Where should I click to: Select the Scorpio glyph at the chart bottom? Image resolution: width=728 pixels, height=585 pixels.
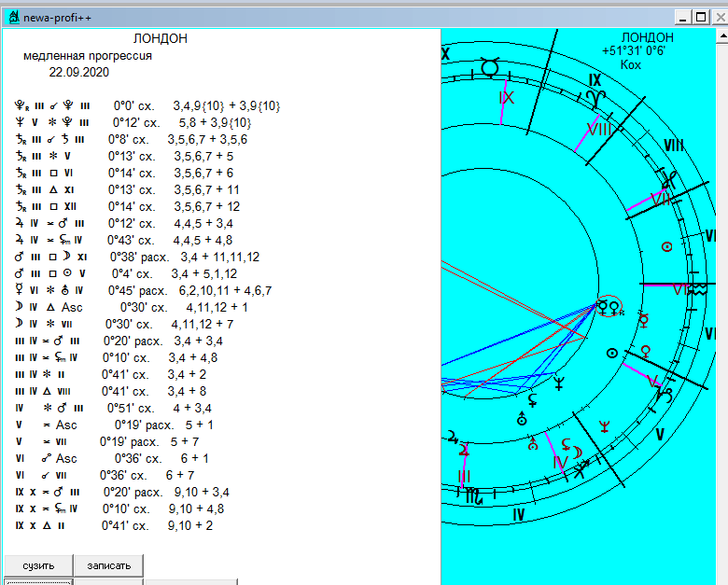click(476, 496)
